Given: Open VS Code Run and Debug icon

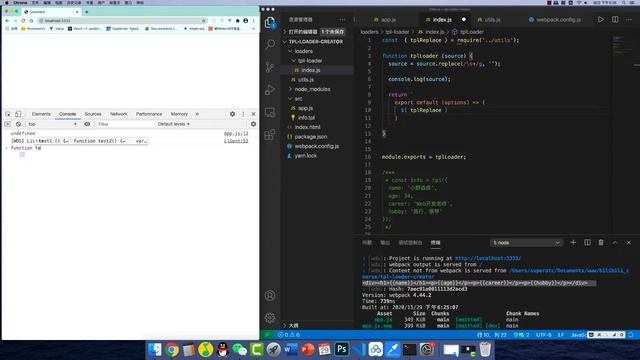Looking at the screenshot, I should (270, 89).
